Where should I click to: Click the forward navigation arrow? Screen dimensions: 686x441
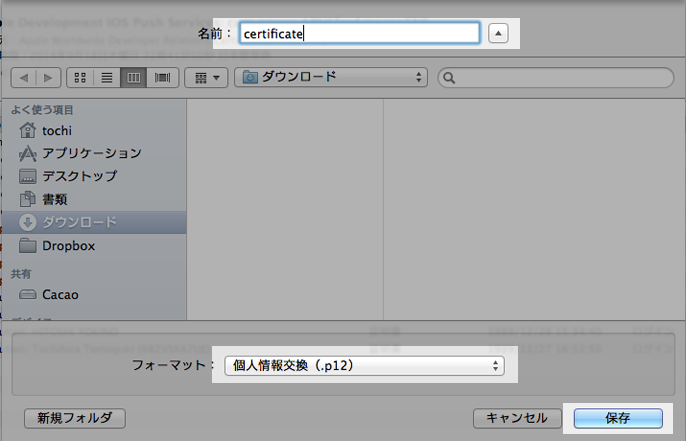[49, 78]
